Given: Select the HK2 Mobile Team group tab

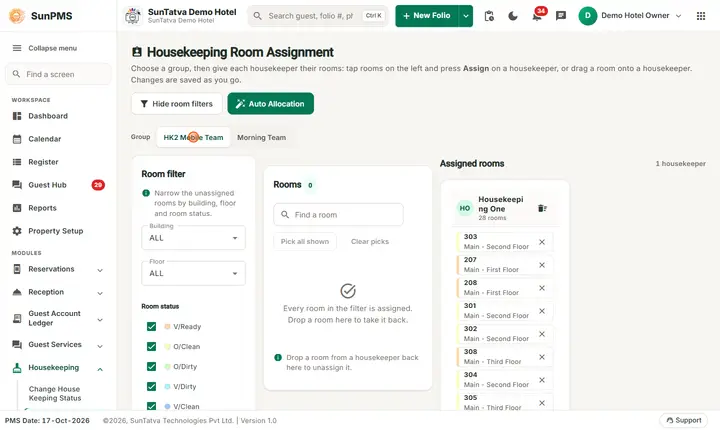Looking at the screenshot, I should (193, 137).
